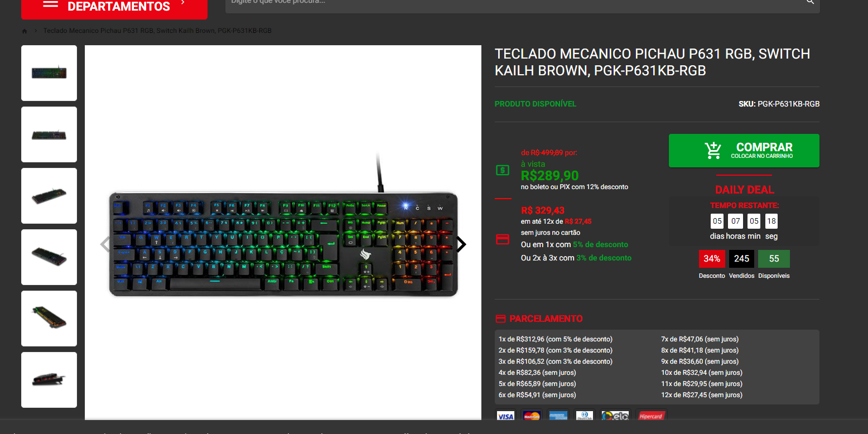Select the third angled keyboard thumbnail
This screenshot has width=868, height=434.
click(x=49, y=196)
